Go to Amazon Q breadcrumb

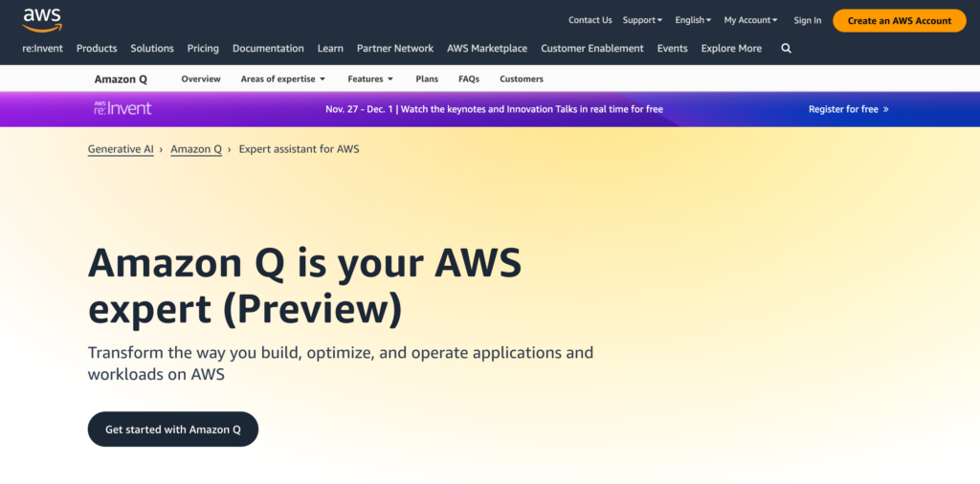click(196, 149)
